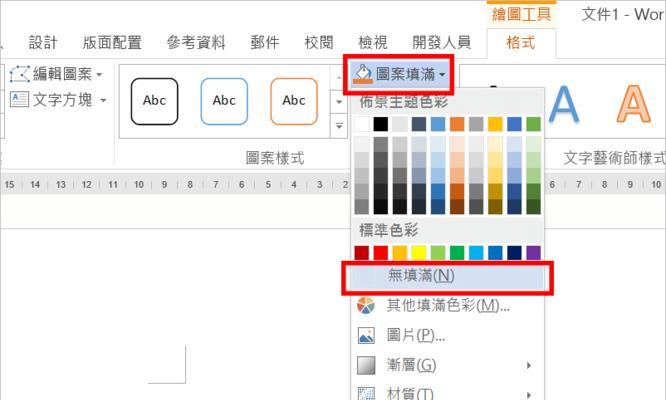
Task: Apply the orange outline Abc shape style
Action: 294,101
